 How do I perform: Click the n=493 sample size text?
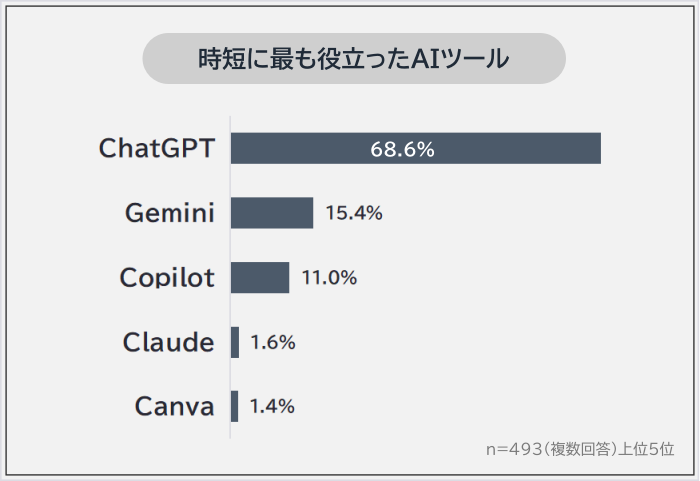click(x=510, y=449)
